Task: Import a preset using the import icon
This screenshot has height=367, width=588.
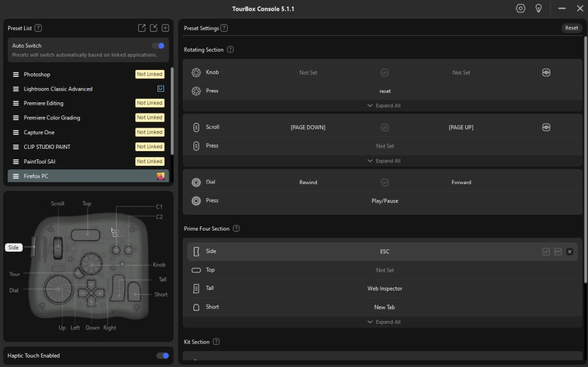Action: point(153,27)
